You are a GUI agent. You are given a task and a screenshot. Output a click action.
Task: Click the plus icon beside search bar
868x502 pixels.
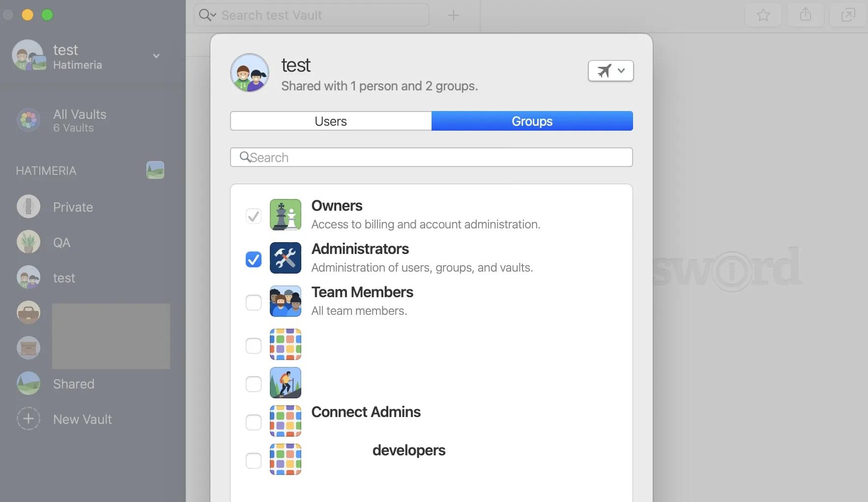coord(453,15)
